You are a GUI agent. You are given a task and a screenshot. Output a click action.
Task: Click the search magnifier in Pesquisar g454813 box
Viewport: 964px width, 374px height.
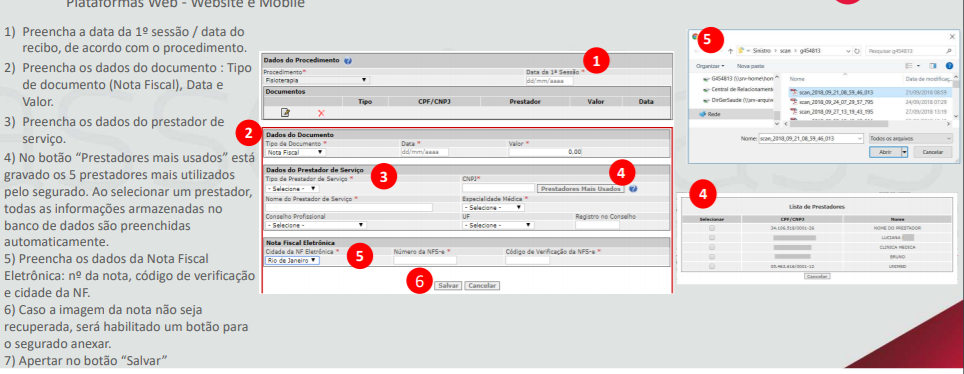[950, 50]
